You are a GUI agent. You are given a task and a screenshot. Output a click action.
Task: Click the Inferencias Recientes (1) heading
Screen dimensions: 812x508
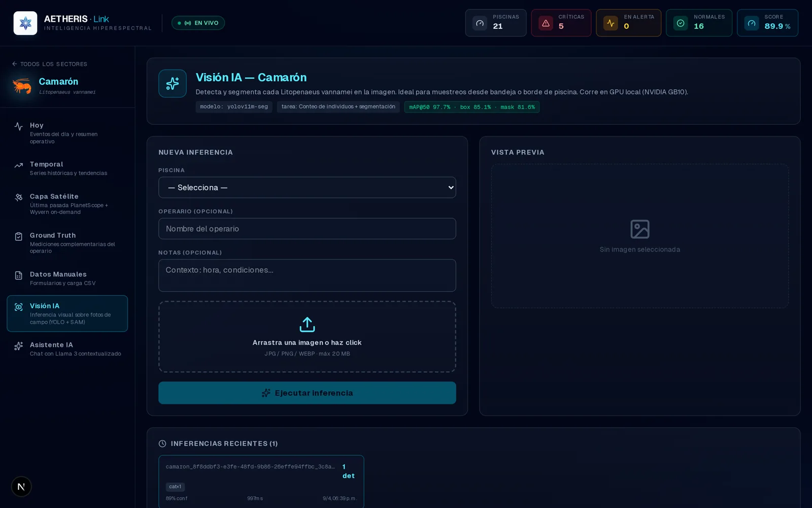click(224, 443)
